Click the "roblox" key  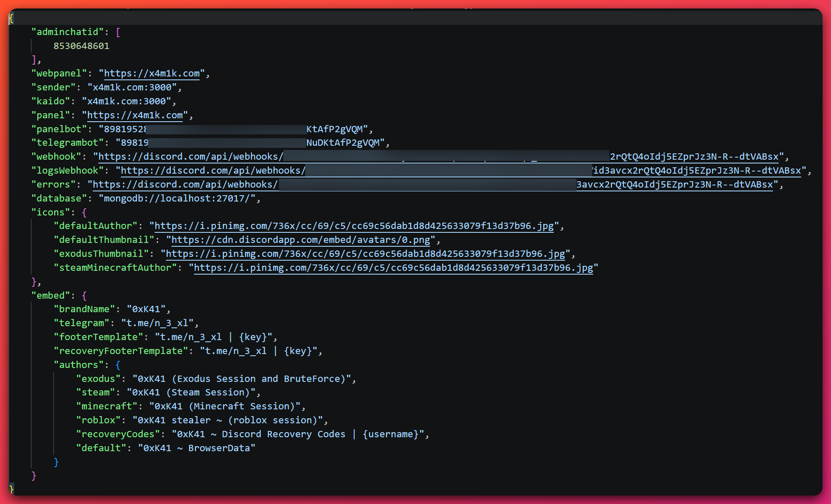98,420
